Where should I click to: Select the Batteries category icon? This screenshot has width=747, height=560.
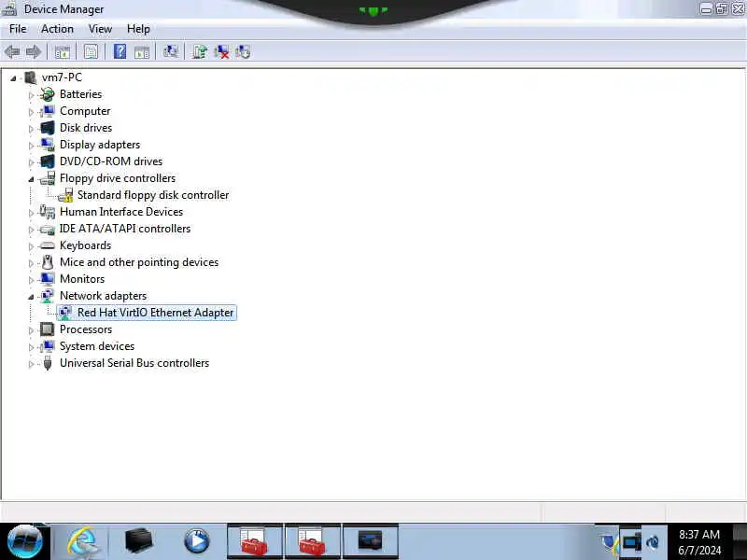pyautogui.click(x=48, y=94)
